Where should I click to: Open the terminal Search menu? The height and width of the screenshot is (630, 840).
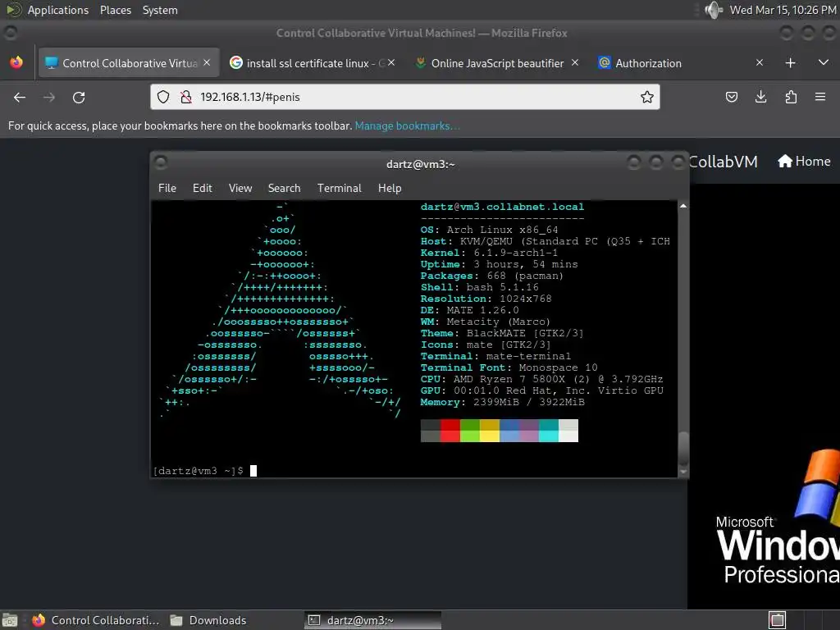click(284, 188)
